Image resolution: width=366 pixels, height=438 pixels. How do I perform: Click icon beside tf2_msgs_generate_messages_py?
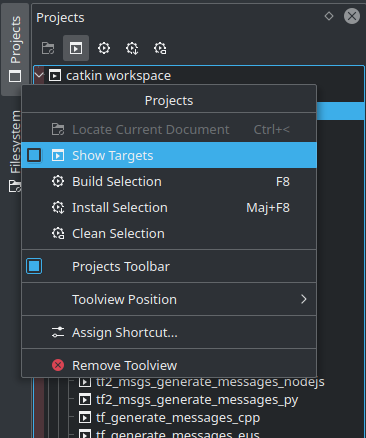pyautogui.click(x=85, y=399)
